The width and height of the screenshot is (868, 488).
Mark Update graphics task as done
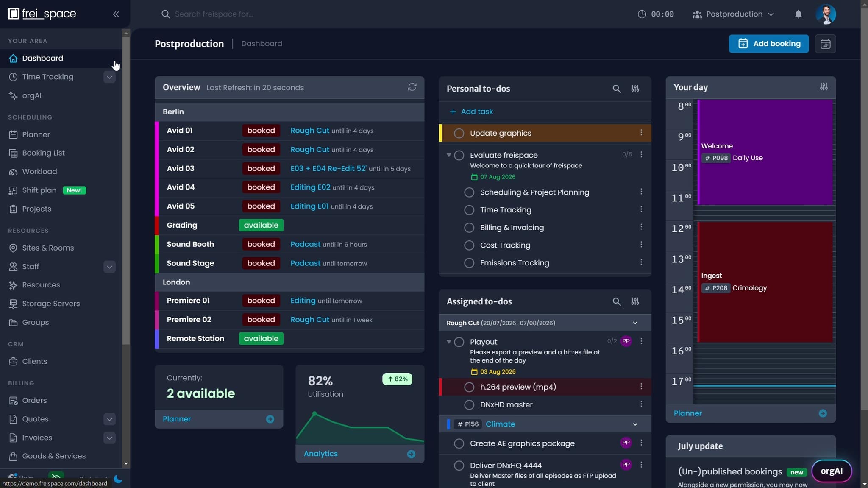point(459,133)
